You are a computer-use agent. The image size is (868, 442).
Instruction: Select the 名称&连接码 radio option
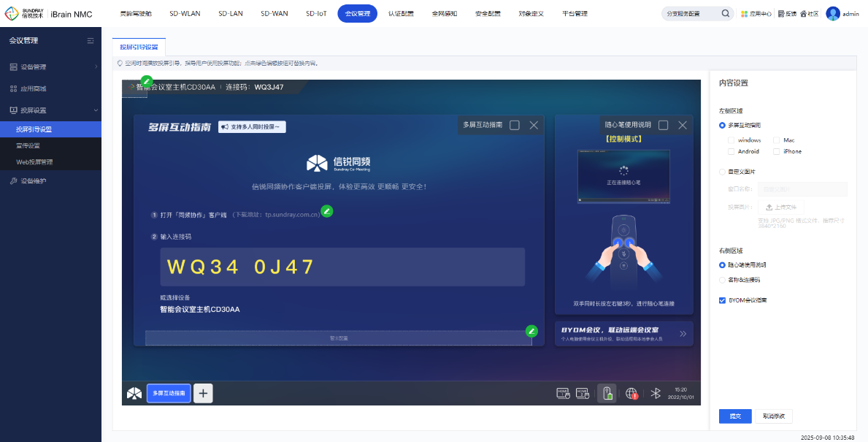[x=723, y=280]
